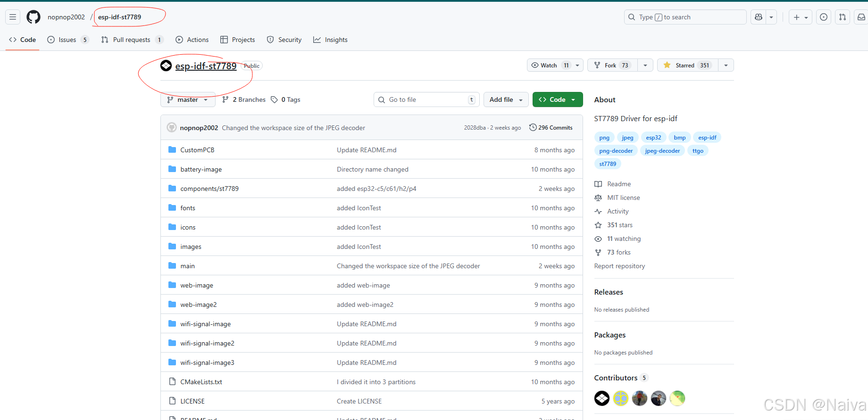Open the 351 stars link
This screenshot has height=420, width=868.
[614, 225]
